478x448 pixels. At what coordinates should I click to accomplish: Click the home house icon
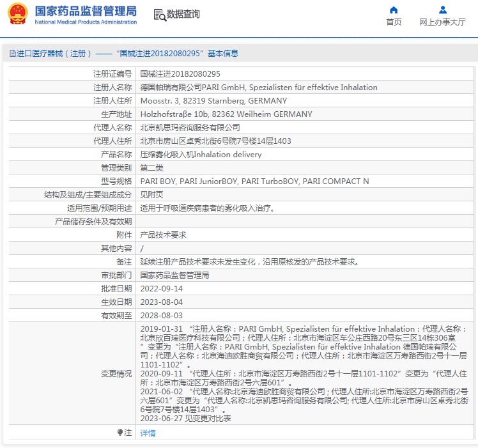394,10
